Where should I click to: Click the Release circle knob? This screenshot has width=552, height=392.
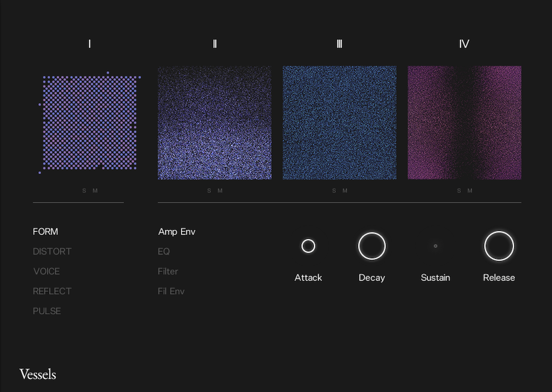click(499, 246)
